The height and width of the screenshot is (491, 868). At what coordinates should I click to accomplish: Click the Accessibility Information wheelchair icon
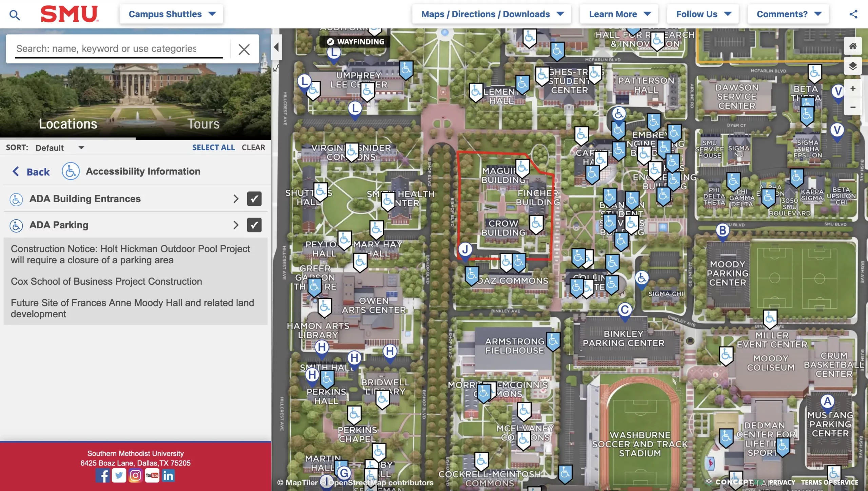(x=71, y=171)
